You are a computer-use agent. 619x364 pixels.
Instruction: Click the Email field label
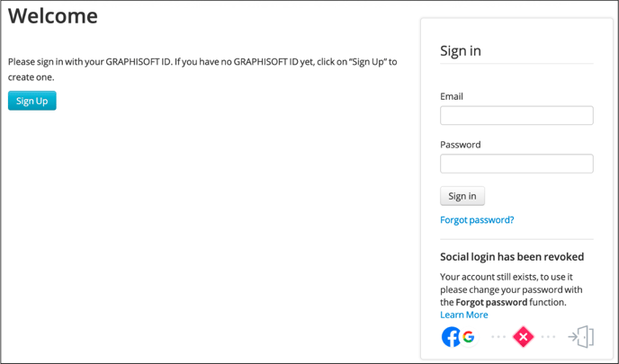point(452,96)
